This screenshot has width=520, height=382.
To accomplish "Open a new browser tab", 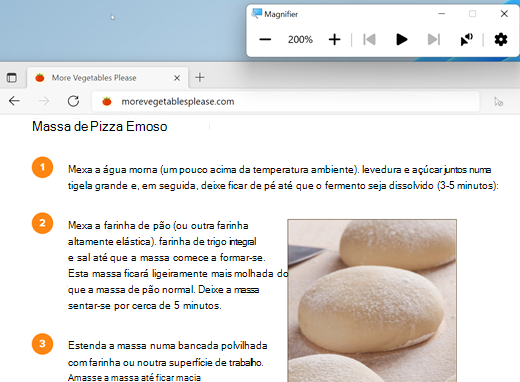I will (x=200, y=78).
